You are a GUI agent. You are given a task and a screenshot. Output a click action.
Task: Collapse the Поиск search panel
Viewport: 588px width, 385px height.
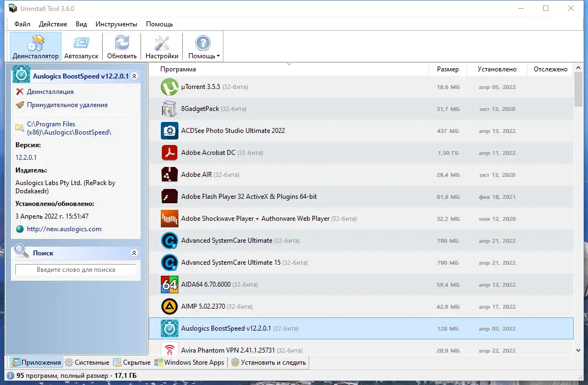135,253
